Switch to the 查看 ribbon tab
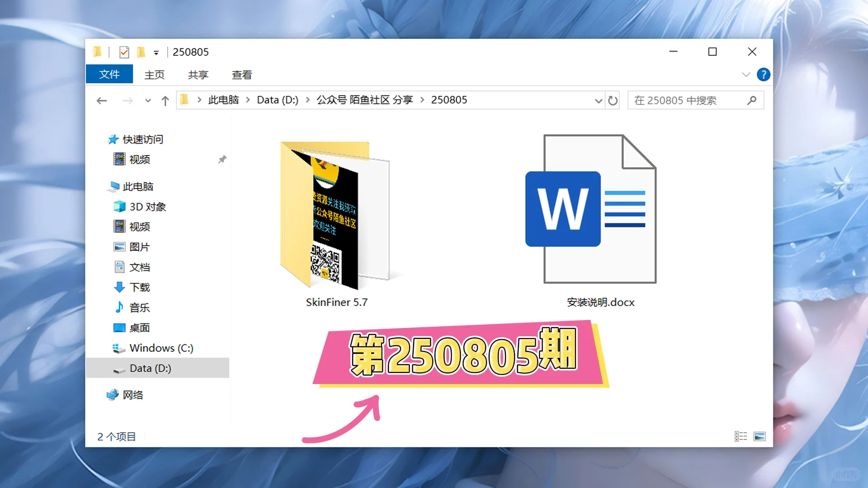Viewport: 868px width, 488px height. coord(241,75)
